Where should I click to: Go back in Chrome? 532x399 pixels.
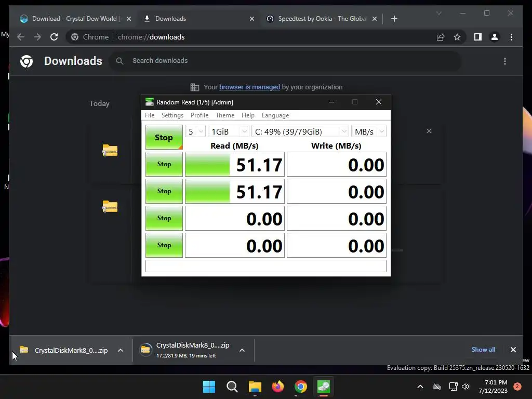[21, 37]
